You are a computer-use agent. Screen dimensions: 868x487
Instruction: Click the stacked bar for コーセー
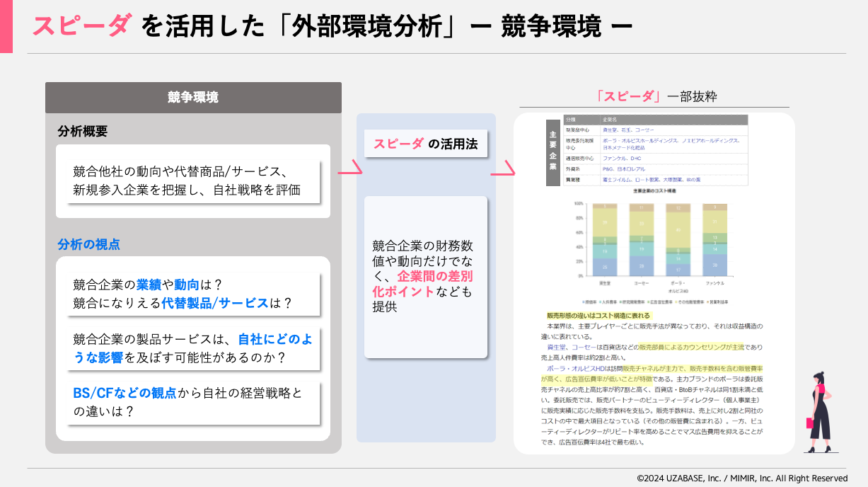tap(642, 239)
